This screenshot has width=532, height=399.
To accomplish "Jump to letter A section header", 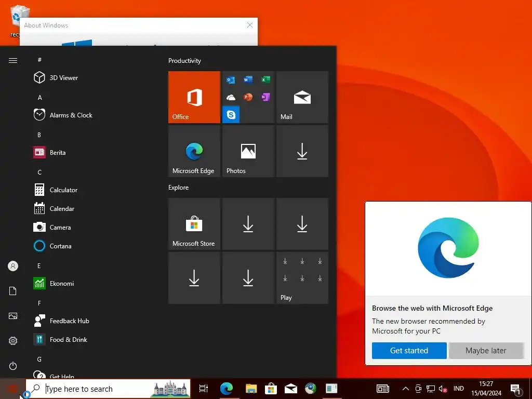I will tap(39, 97).
